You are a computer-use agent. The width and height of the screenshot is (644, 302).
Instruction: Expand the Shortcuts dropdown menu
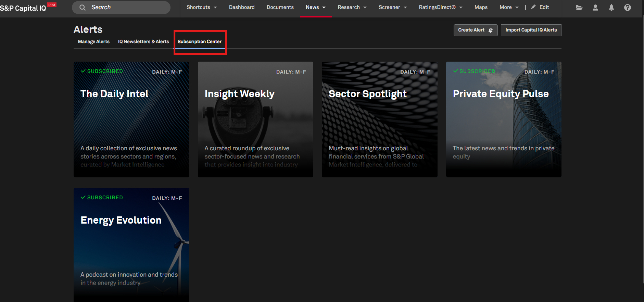pyautogui.click(x=202, y=7)
